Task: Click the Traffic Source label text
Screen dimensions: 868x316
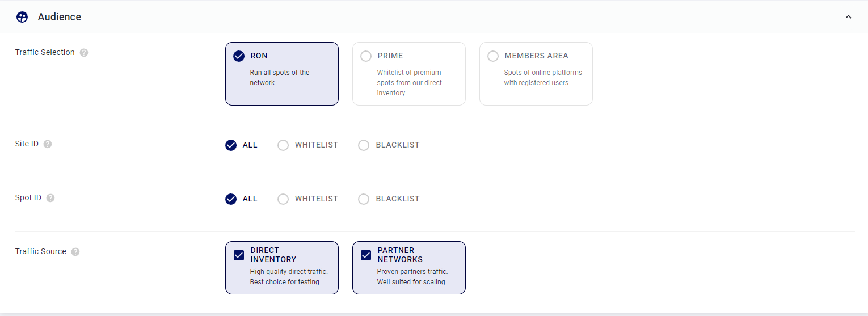Action: coord(41,251)
